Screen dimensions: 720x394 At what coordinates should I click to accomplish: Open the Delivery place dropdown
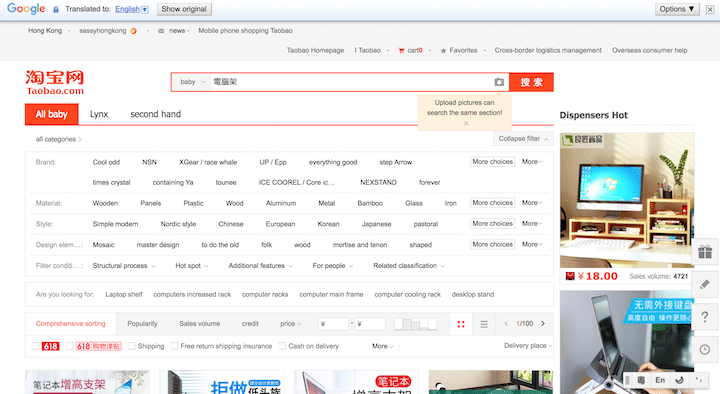click(x=528, y=346)
